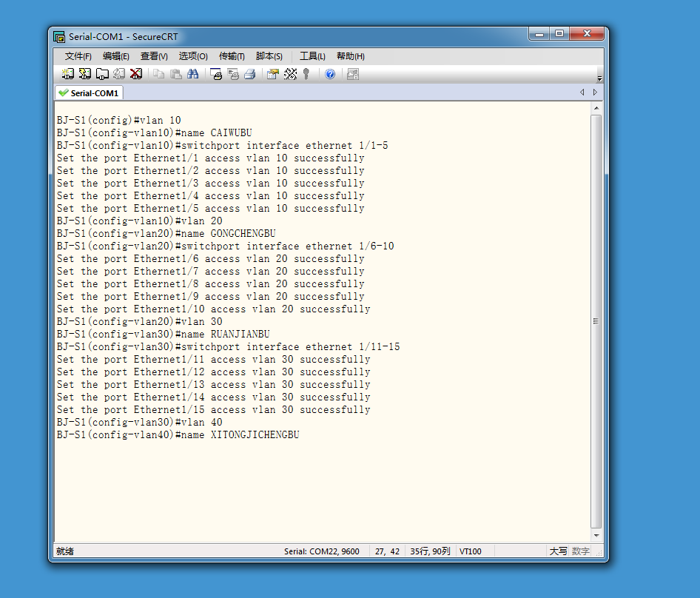Click the Lock Session toolbar icon
This screenshot has height=598, width=700.
pyautogui.click(x=353, y=74)
